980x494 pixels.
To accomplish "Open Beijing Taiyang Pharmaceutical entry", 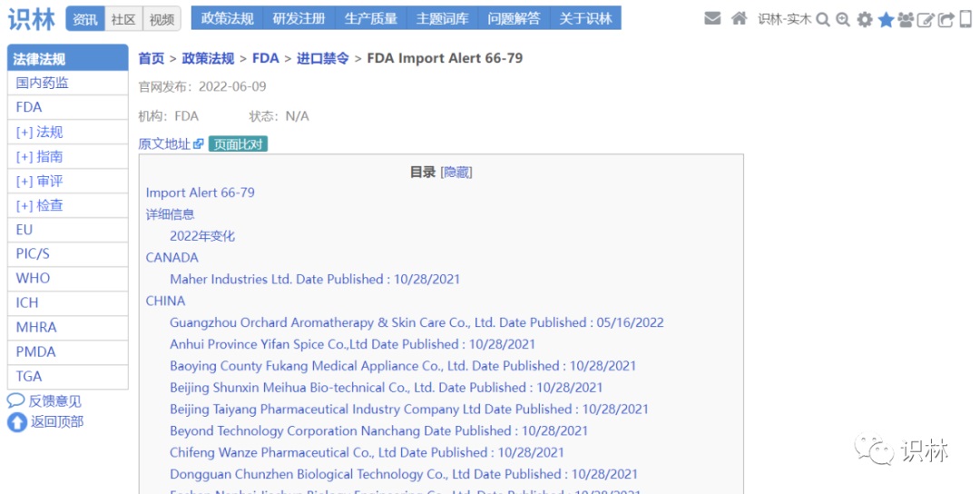I will tap(409, 410).
